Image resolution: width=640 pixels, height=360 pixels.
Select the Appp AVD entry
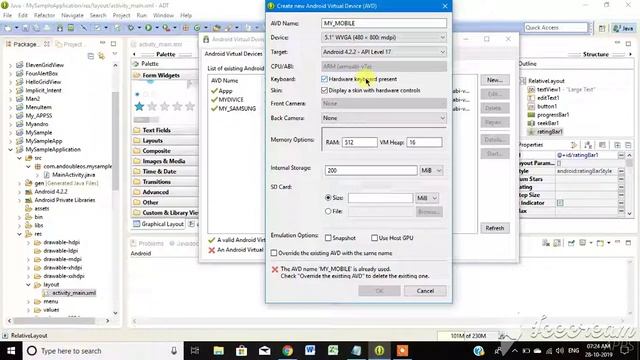tap(225, 91)
